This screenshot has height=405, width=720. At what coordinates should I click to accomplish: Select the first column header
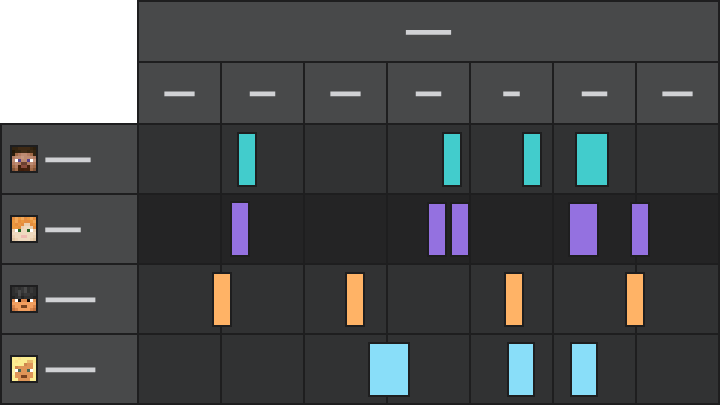pyautogui.click(x=179, y=93)
